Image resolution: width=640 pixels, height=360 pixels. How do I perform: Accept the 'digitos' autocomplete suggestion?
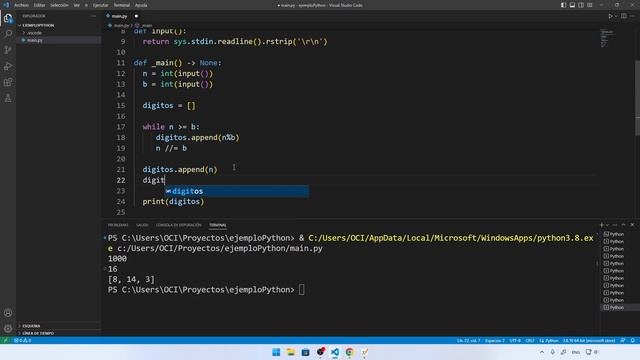point(237,191)
